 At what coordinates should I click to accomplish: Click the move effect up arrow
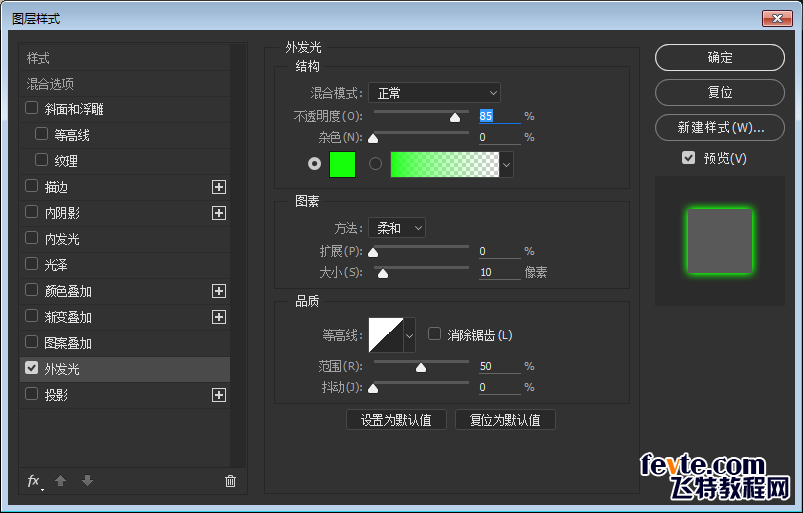point(60,481)
